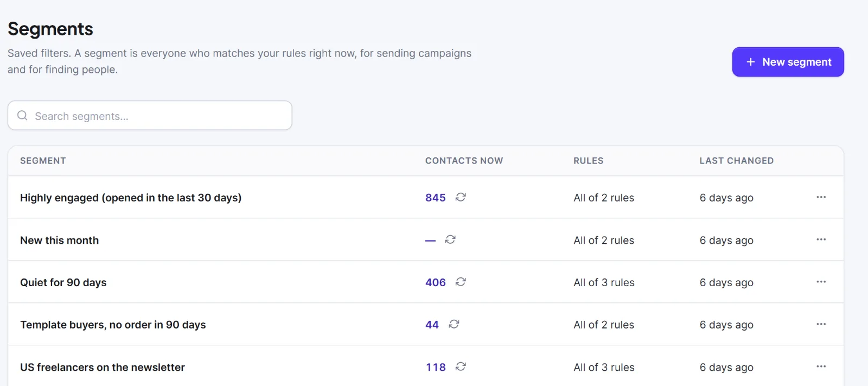Open the Quiet for 90 days segment
Image resolution: width=868 pixels, height=386 pixels.
63,282
